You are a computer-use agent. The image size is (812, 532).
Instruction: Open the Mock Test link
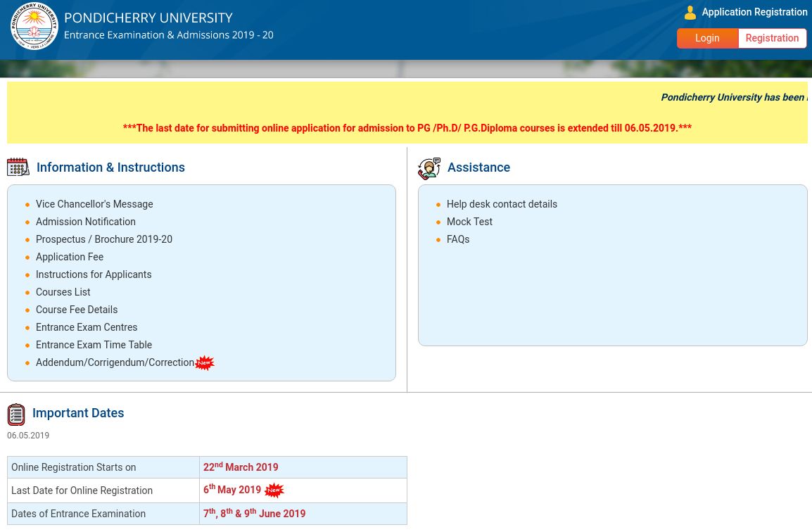click(x=470, y=222)
